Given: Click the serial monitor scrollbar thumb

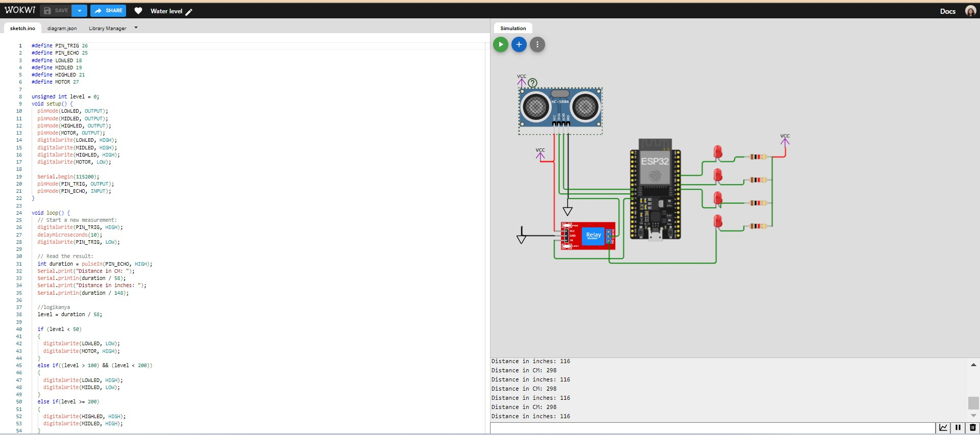Looking at the screenshot, I should [x=973, y=403].
